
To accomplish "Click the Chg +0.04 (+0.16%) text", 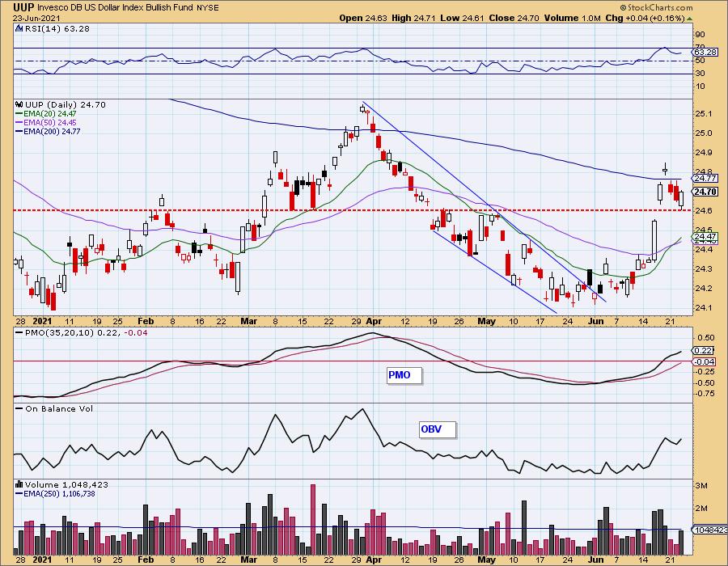I will [645, 18].
